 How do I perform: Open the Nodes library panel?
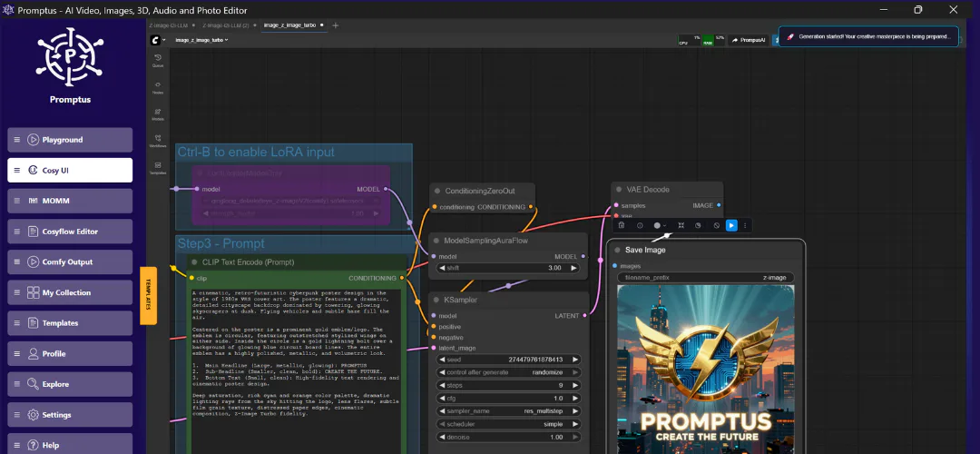(158, 87)
